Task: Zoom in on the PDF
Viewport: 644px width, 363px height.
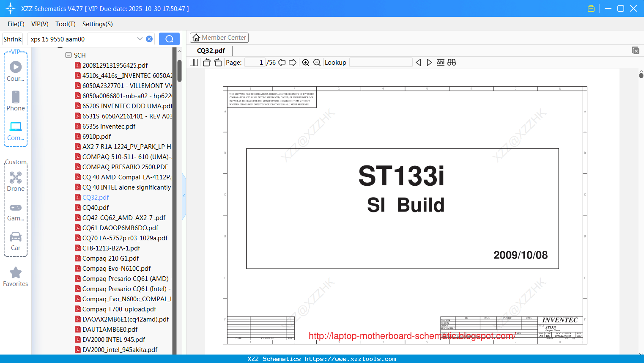Action: tap(306, 63)
